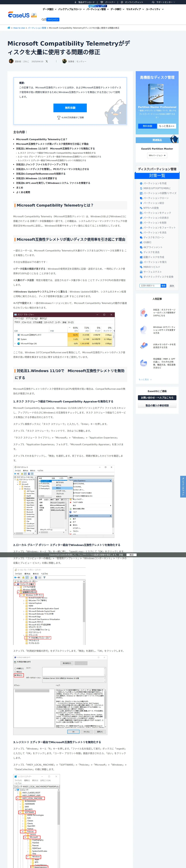Jump to 対処5.Windows 11/10を更新する
The width and height of the screenshot is (186, 868).
pos(37,178)
